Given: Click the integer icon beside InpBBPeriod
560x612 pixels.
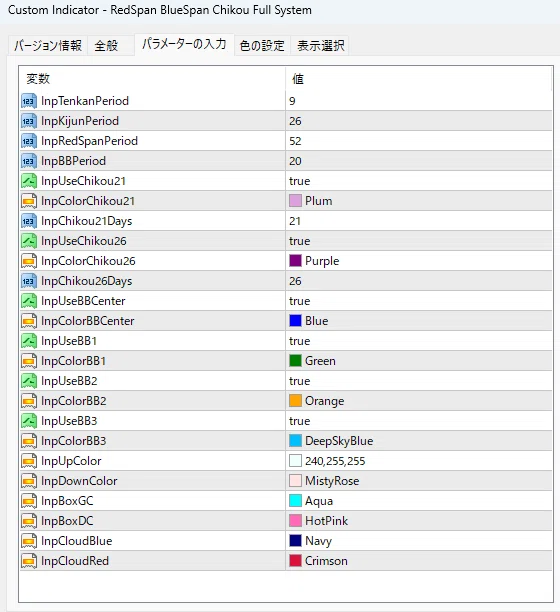Looking at the screenshot, I should [29, 161].
